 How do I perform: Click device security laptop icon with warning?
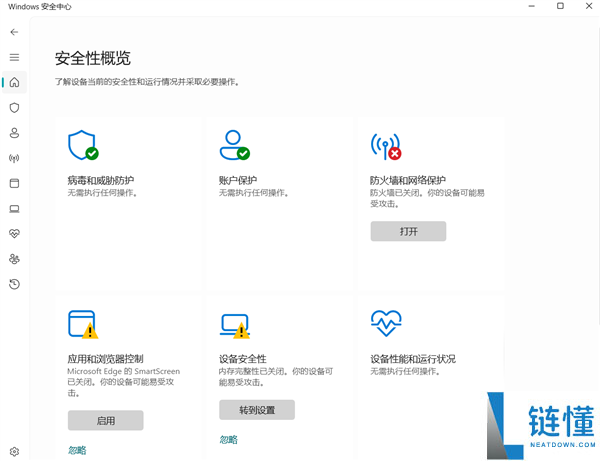[235, 326]
